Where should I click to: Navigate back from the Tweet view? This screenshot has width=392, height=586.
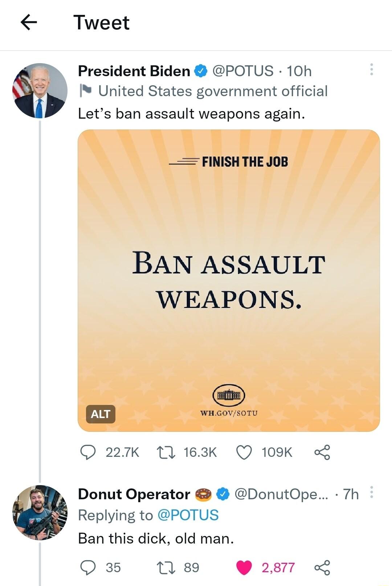pos(29,23)
